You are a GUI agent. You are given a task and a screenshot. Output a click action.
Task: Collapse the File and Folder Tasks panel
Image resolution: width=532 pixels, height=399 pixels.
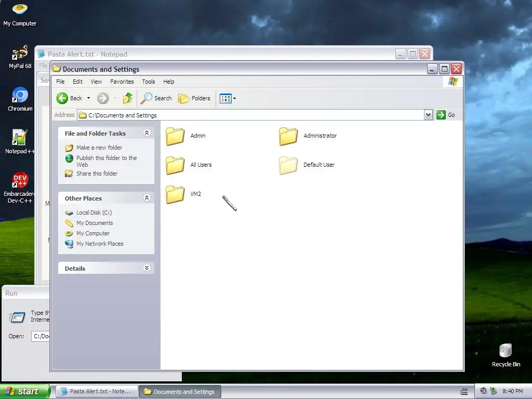point(147,132)
